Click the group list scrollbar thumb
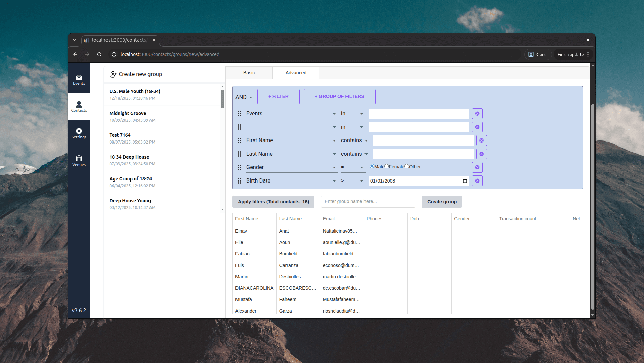This screenshot has width=644, height=363. pos(222,99)
